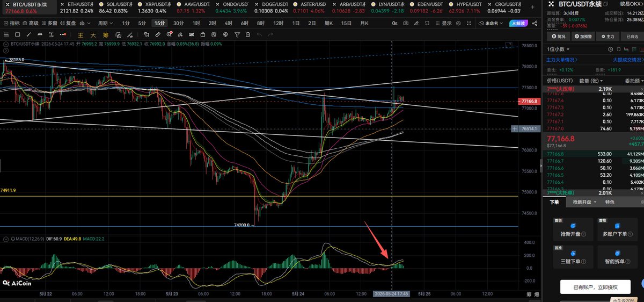
Task: Click the 0s countdown indicator
Action: [394, 23]
